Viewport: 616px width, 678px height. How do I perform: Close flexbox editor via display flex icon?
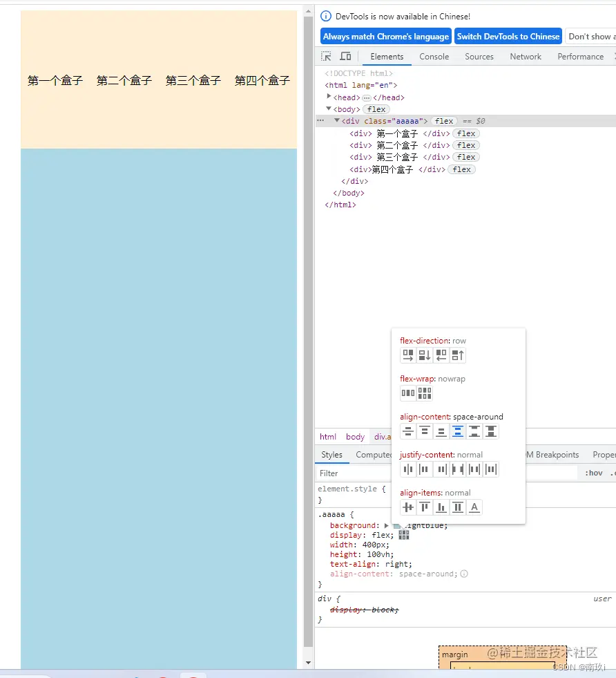[x=404, y=535]
